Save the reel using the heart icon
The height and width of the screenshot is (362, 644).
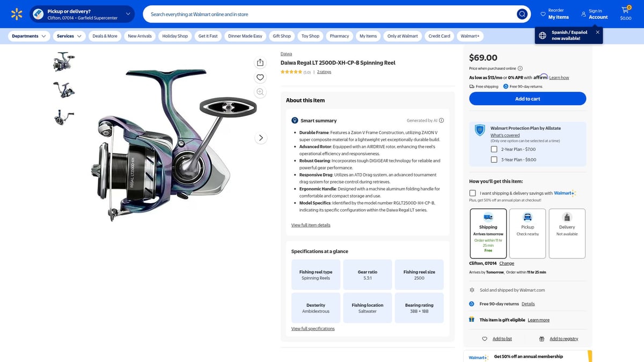pos(260,77)
